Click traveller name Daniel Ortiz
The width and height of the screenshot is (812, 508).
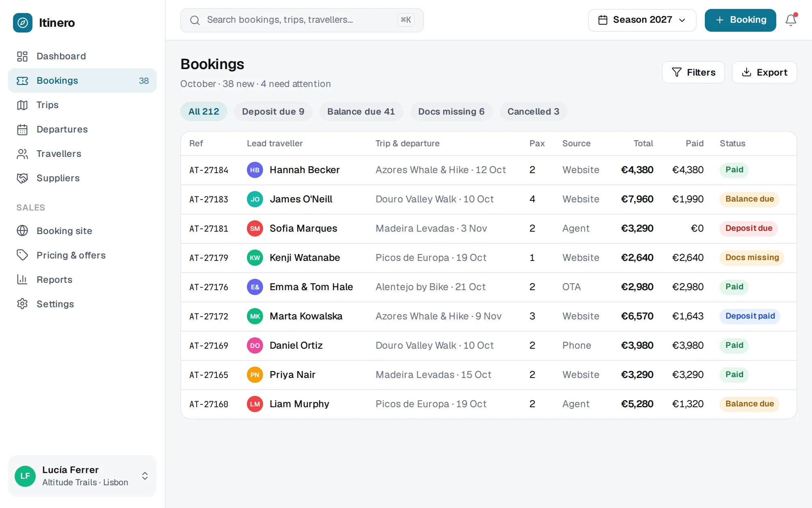click(x=296, y=345)
